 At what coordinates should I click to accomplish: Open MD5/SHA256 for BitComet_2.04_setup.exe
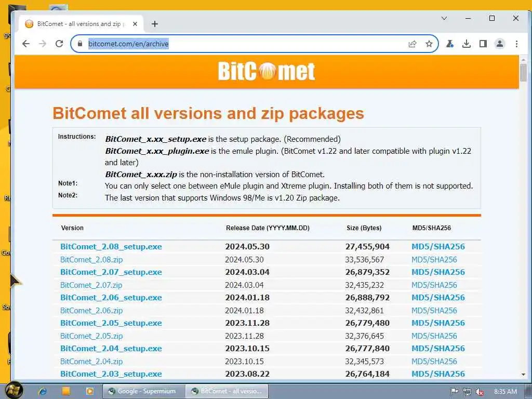pyautogui.click(x=438, y=349)
